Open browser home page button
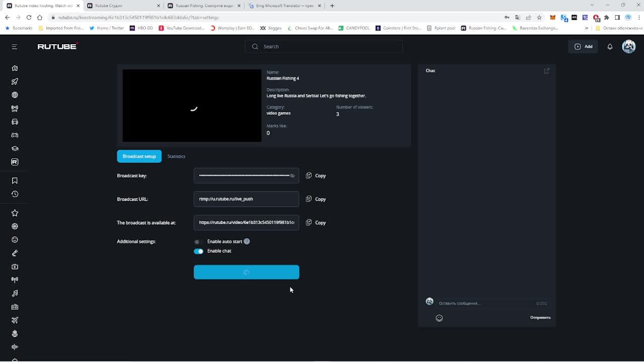The height and width of the screenshot is (362, 644). pos(40,17)
